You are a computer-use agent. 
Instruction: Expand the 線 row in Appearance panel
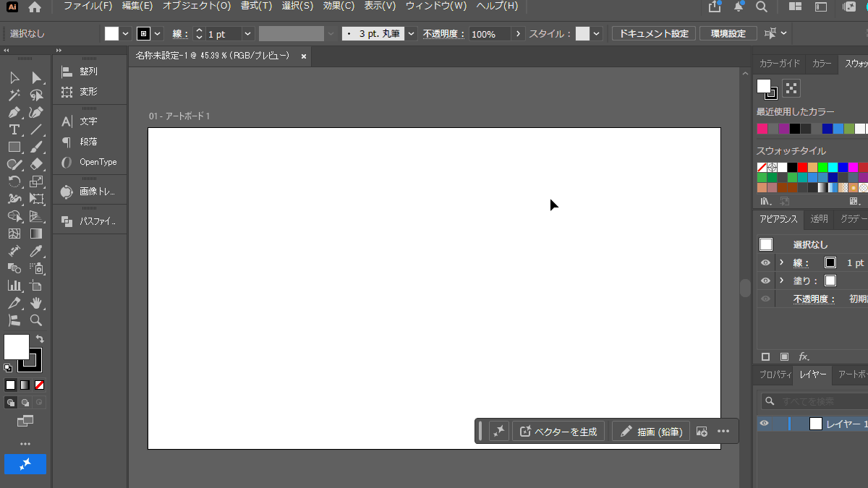781,262
